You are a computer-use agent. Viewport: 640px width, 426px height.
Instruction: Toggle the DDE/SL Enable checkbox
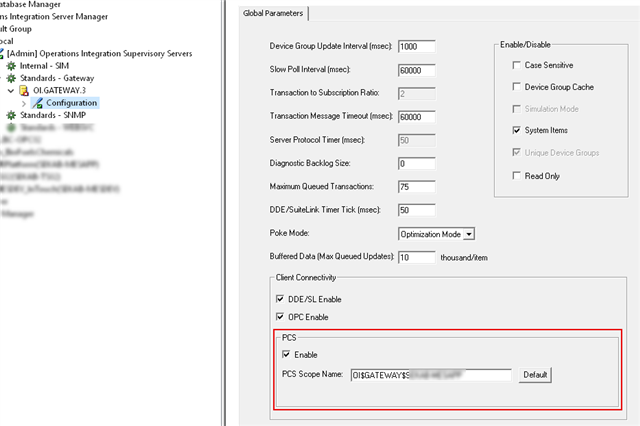(x=280, y=299)
